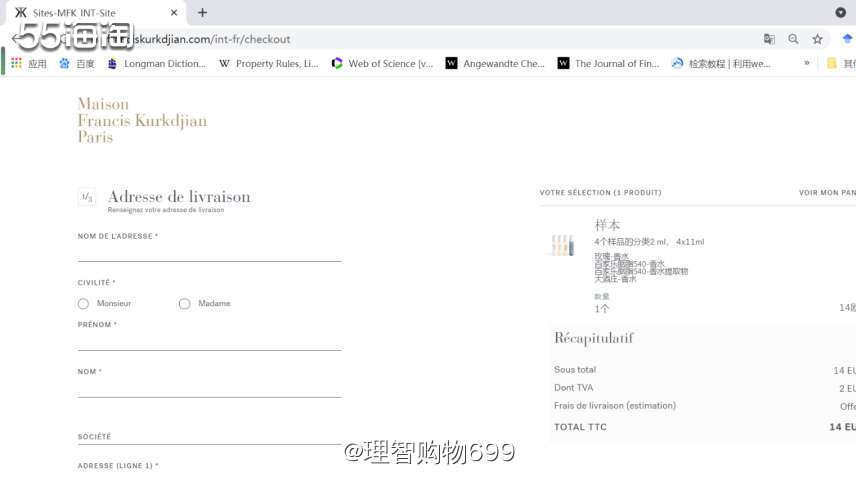The image size is (856, 490).
Task: Click the Frais de livraison (estimation) text
Action: click(x=615, y=405)
